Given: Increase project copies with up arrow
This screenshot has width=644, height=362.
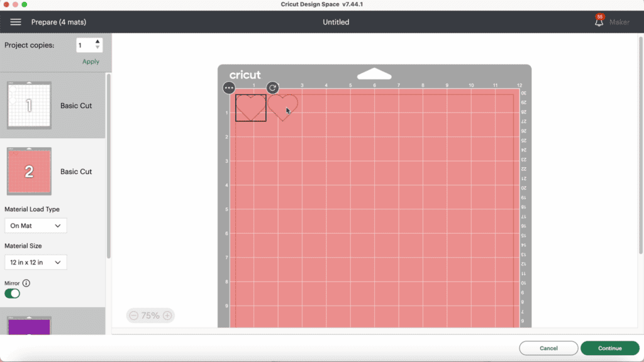Looking at the screenshot, I should (x=97, y=42).
